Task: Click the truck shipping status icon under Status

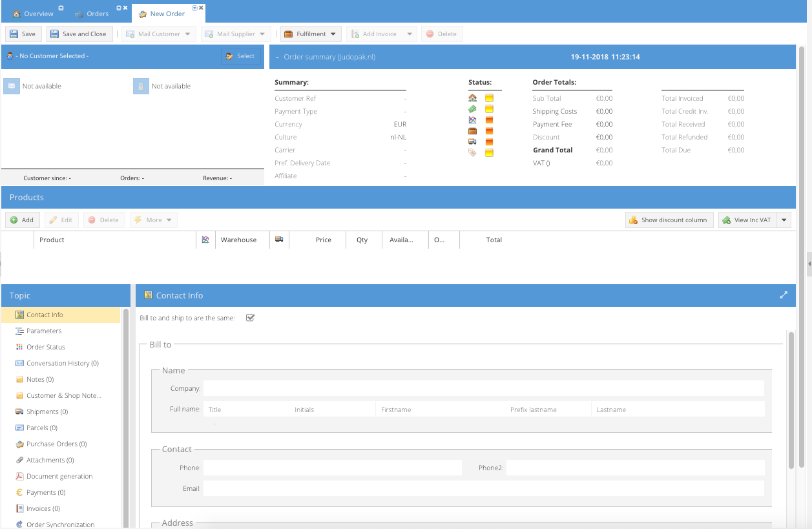Action: pyautogui.click(x=472, y=141)
